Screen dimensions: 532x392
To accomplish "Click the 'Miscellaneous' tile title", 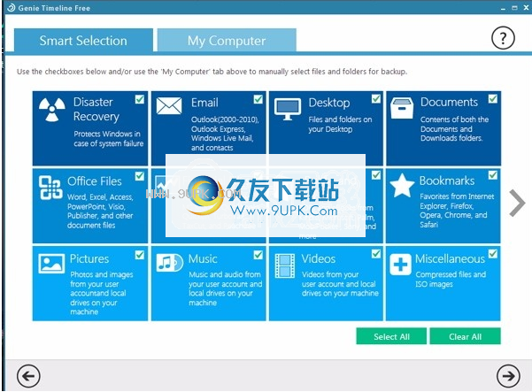I will point(450,258).
